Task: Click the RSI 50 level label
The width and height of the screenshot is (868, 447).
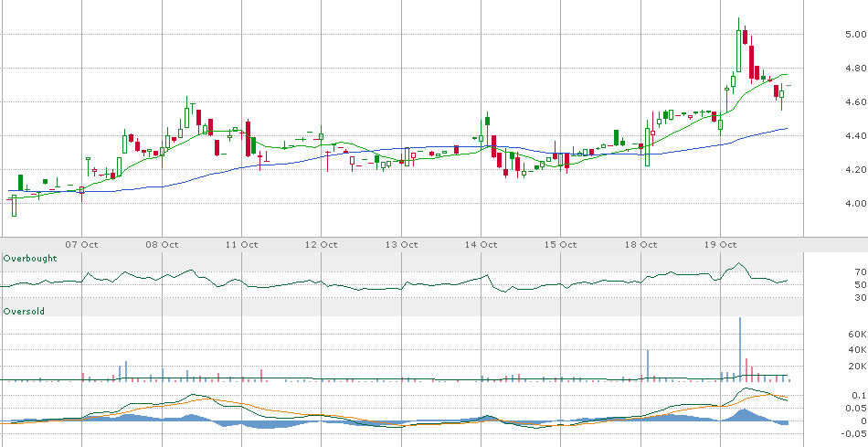Action: (x=861, y=284)
